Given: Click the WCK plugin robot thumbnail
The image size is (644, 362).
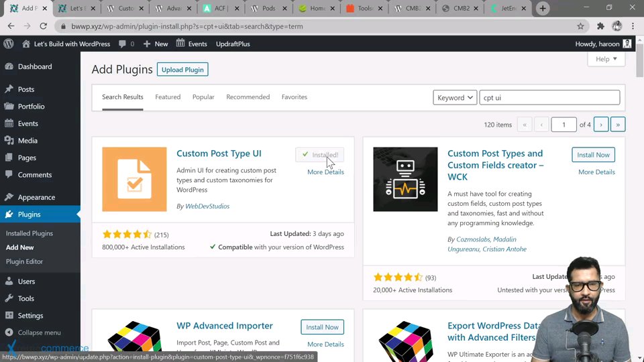Looking at the screenshot, I should [405, 180].
